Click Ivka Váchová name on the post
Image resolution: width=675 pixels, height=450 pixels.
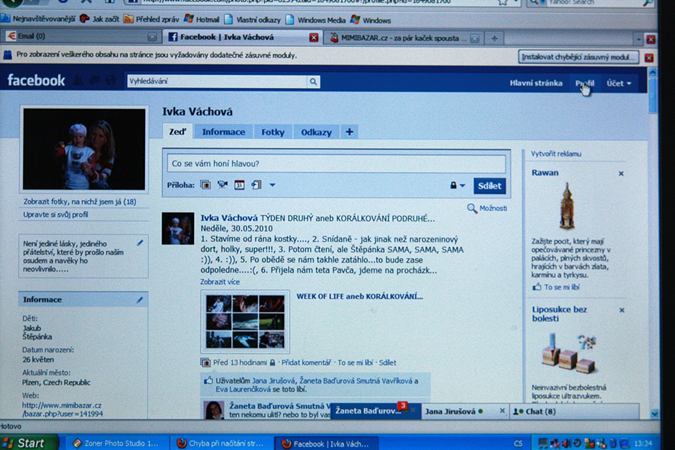[229, 218]
